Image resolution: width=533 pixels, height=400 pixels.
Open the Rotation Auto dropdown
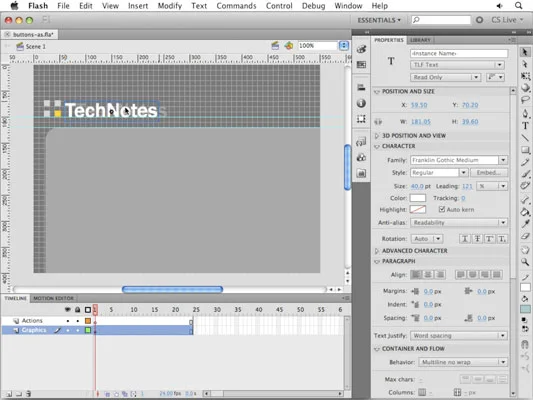click(427, 239)
